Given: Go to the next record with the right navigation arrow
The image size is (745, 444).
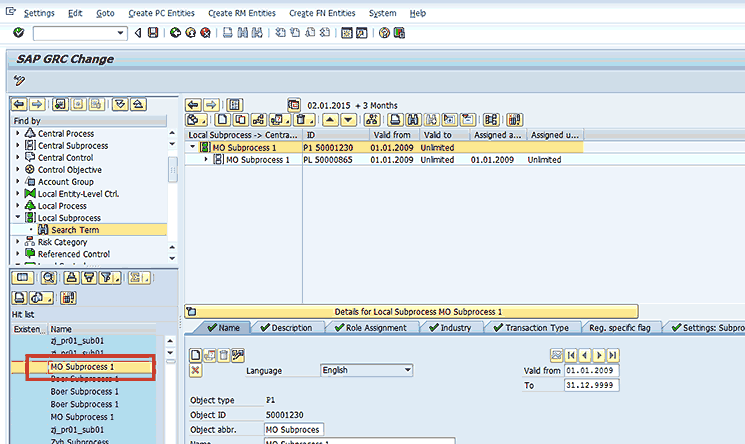Looking at the screenshot, I should (599, 355).
